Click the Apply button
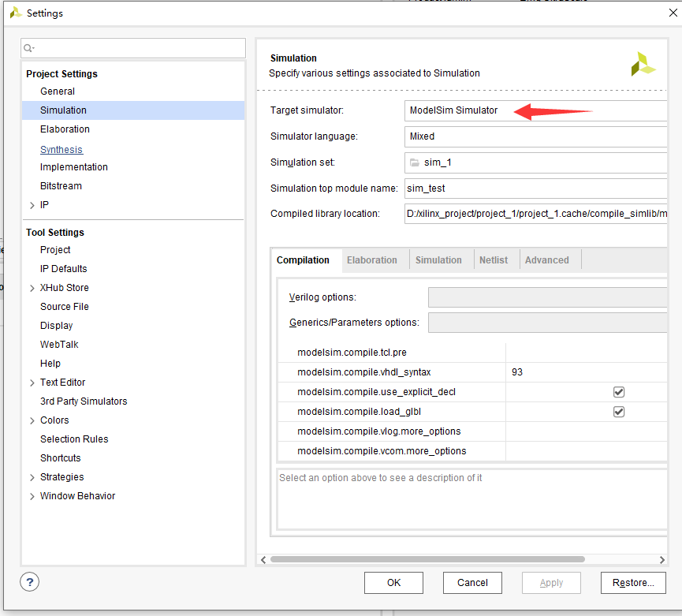Image resolution: width=682 pixels, height=616 pixels. (551, 582)
